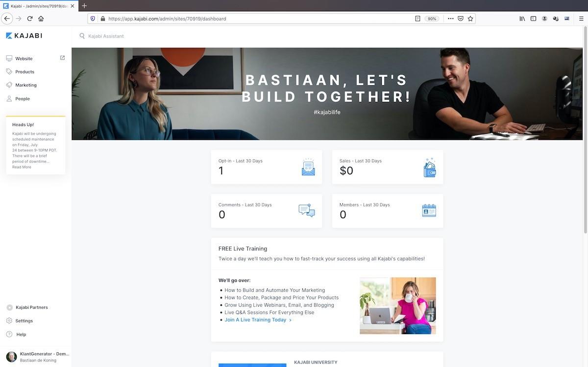
Task: Click the live training woman photo
Action: pyautogui.click(x=397, y=306)
